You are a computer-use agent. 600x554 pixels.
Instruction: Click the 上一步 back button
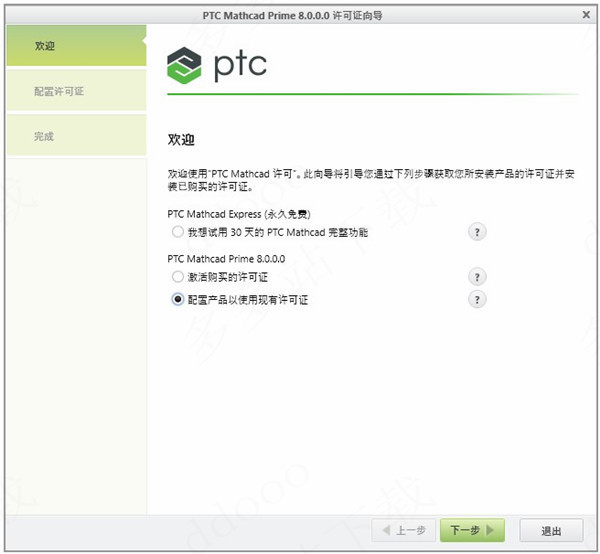tap(403, 530)
